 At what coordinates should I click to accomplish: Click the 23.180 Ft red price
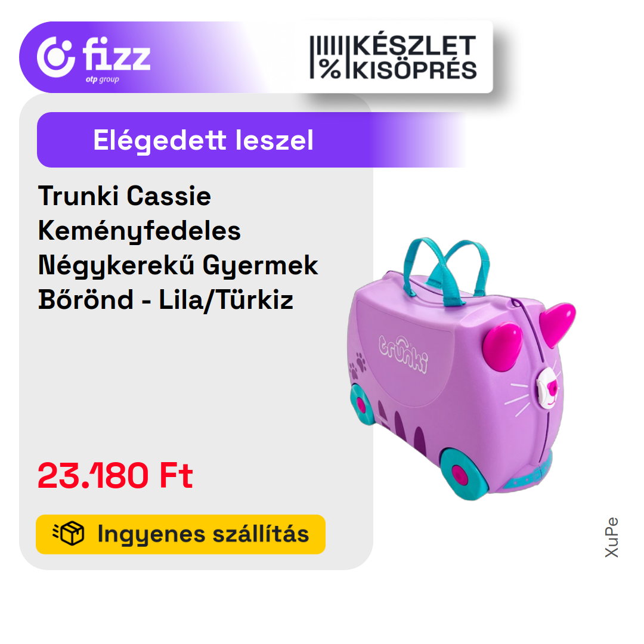click(115, 475)
